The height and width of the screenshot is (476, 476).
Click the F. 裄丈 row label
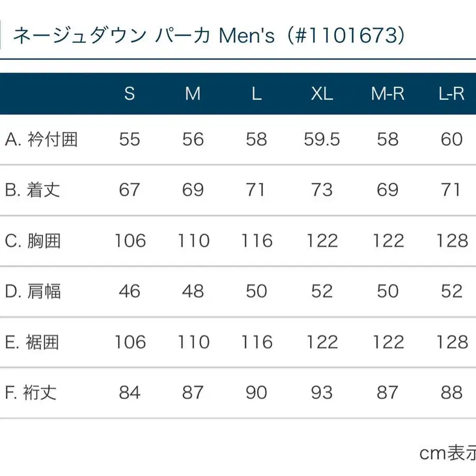32,393
